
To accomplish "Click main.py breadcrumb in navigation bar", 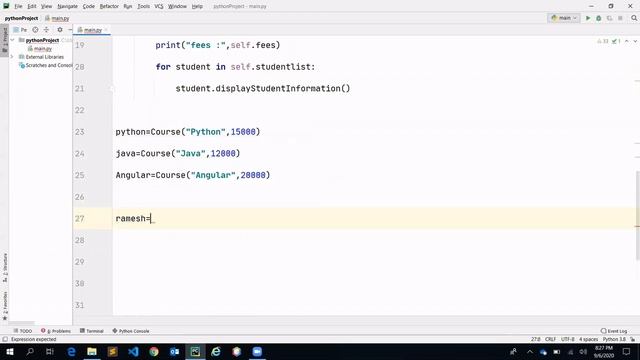I will coord(58,18).
